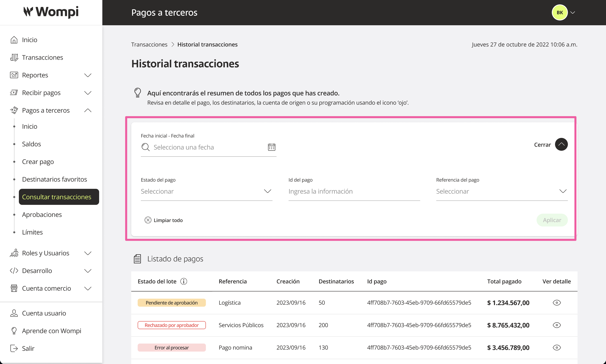606x364 pixels.
Task: Open the calendar icon in date field
Action: click(x=271, y=147)
